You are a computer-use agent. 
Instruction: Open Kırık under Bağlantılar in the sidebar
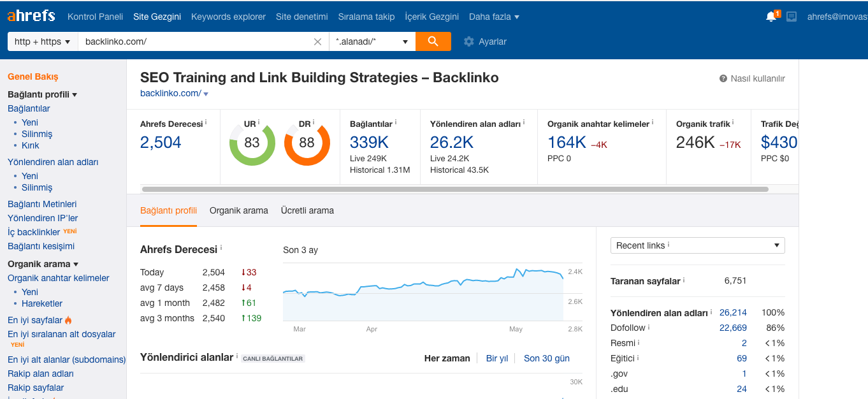tap(31, 145)
